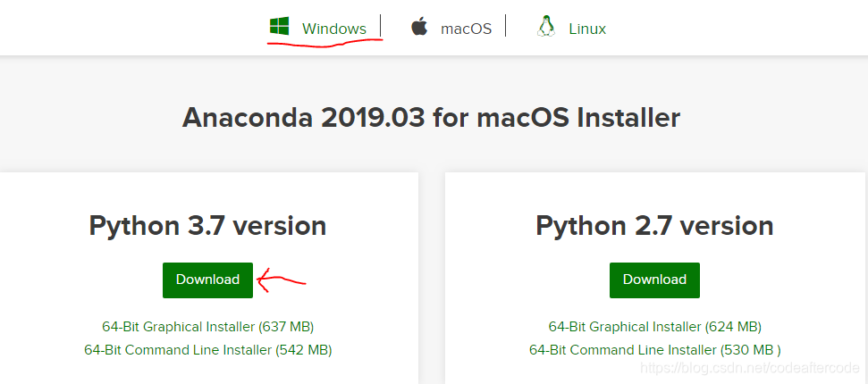Click the red underline beneath Windows
The image size is (868, 384).
[325, 43]
